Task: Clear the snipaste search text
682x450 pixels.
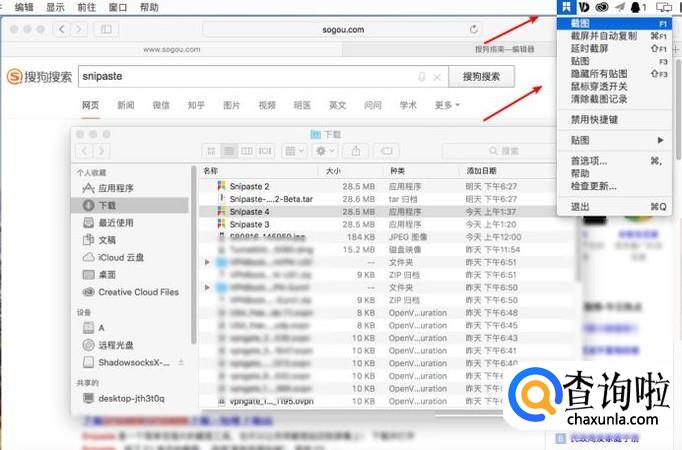Action: [x=438, y=77]
